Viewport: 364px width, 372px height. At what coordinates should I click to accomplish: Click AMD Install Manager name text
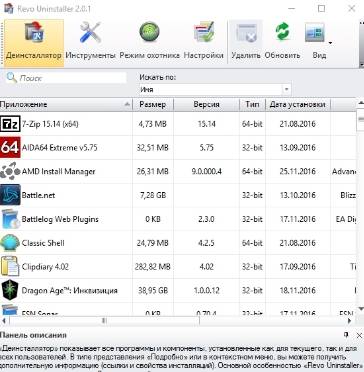(x=58, y=172)
